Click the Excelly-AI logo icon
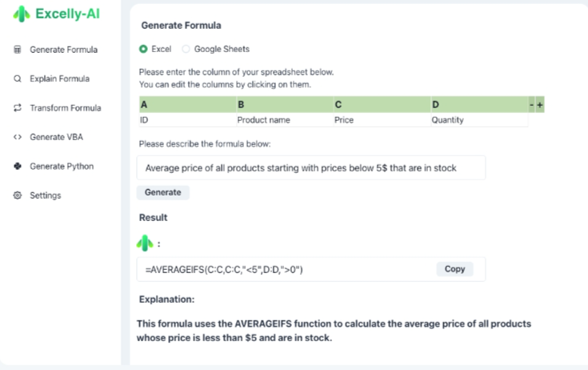588x370 pixels. [x=20, y=14]
